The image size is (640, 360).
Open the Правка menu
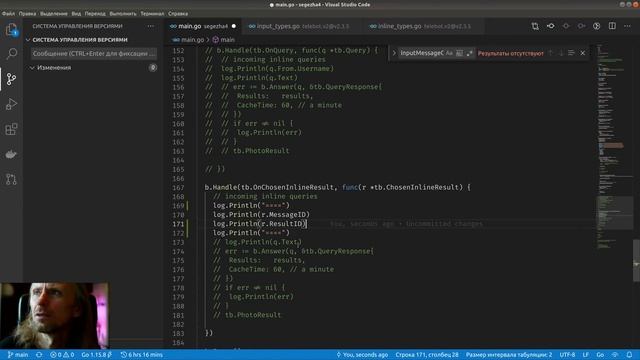(27, 13)
